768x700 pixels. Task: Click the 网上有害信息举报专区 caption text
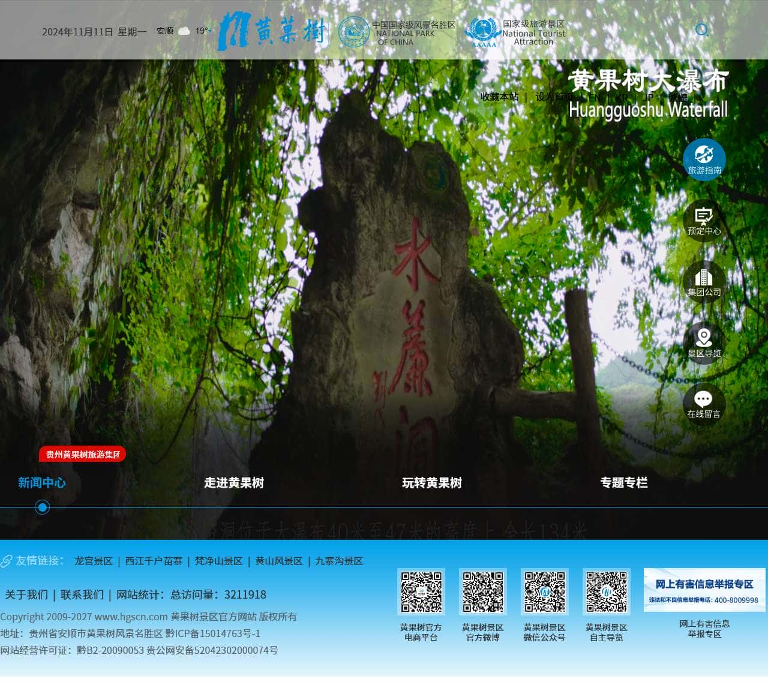704,629
